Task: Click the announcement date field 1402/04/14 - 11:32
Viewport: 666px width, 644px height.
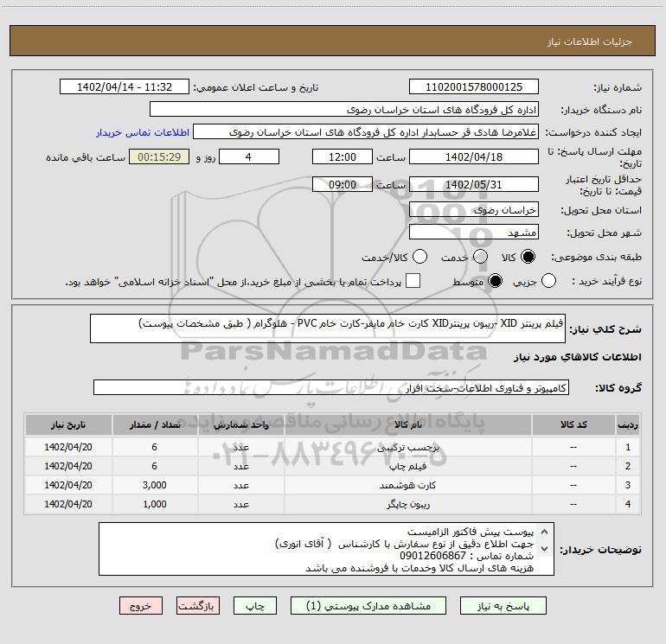Action: [125, 86]
